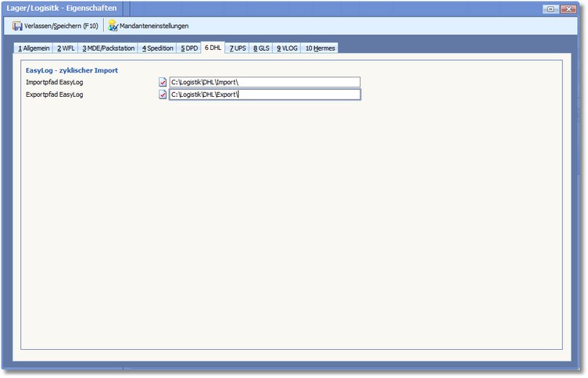Viewport: 588px width, 378px height.
Task: Switch to the 10 Hermes tab
Action: [x=320, y=48]
